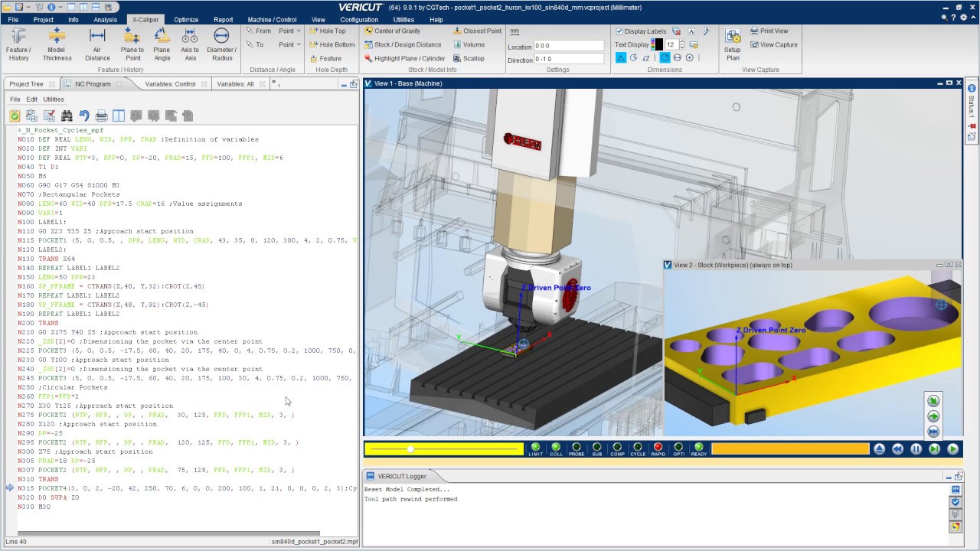Image resolution: width=980 pixels, height=551 pixels.
Task: Click the VERICUT Logger tab icon
Action: [x=369, y=476]
